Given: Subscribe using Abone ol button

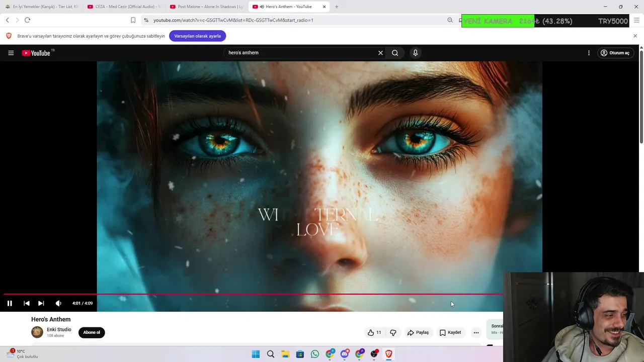Looking at the screenshot, I should 92,332.
